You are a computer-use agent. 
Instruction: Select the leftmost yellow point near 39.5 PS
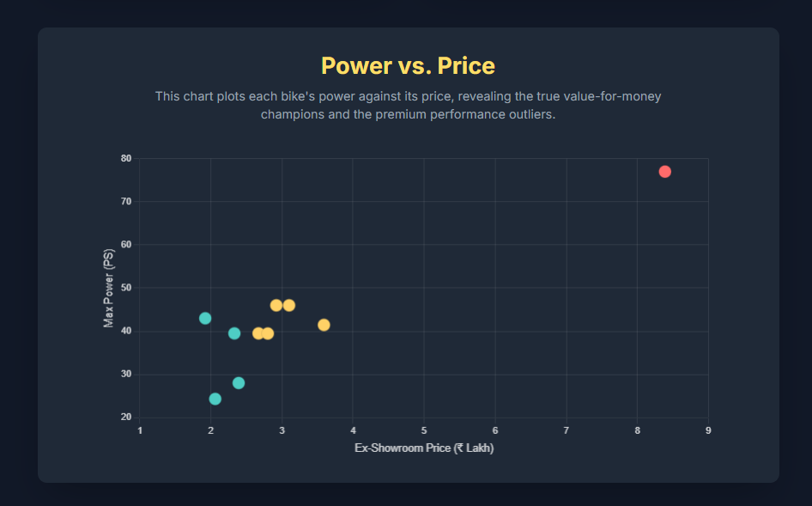258,333
